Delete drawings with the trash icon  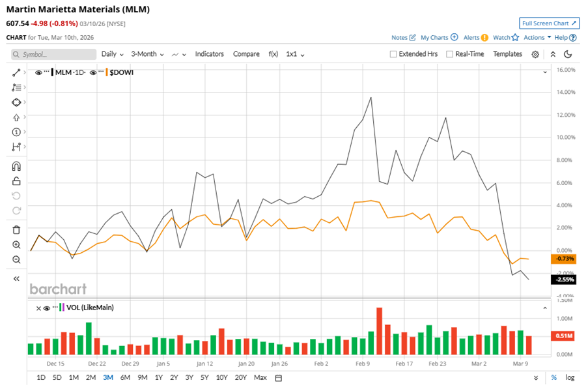click(x=16, y=229)
